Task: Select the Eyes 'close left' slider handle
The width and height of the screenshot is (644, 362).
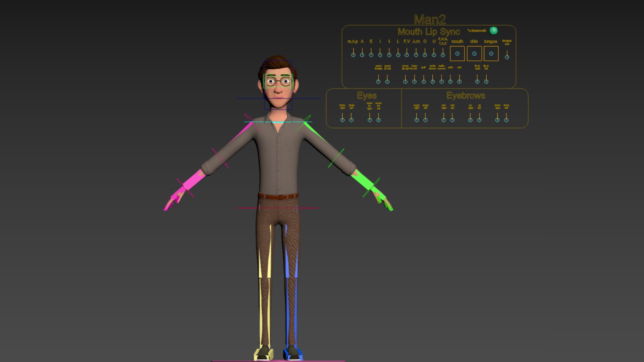Action: pos(352,120)
